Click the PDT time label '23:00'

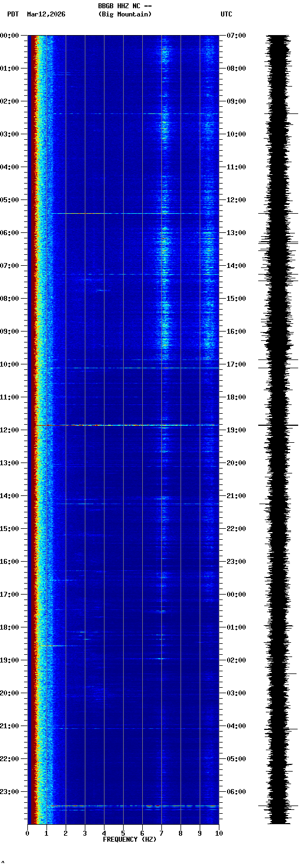[x=10, y=792]
